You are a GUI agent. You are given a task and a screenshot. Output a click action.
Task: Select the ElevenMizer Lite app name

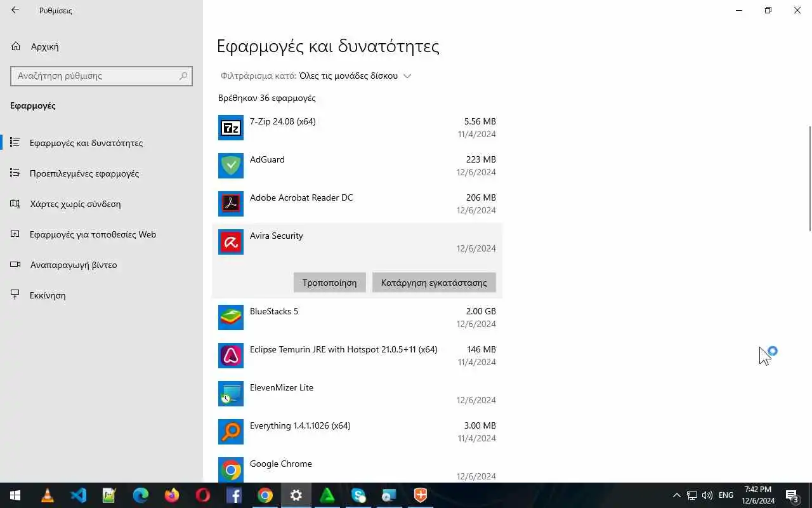point(282,387)
